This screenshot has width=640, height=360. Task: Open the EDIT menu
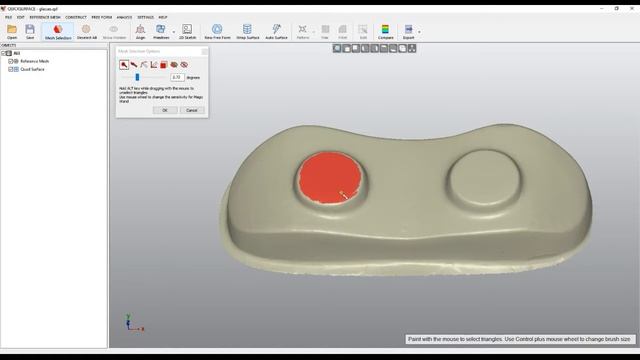click(21, 17)
